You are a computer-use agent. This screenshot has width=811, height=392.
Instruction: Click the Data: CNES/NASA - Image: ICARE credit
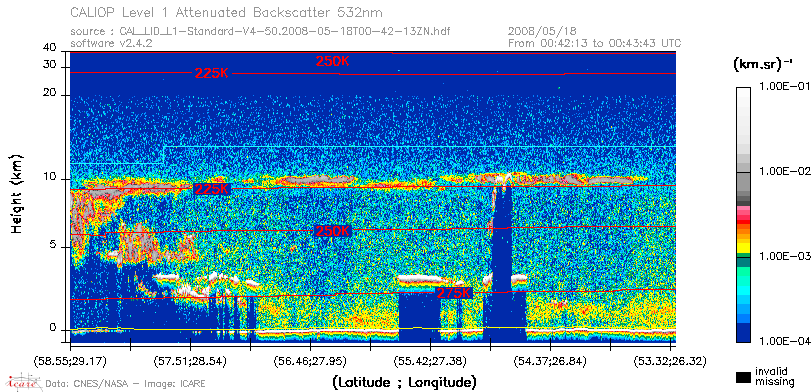pos(126,384)
